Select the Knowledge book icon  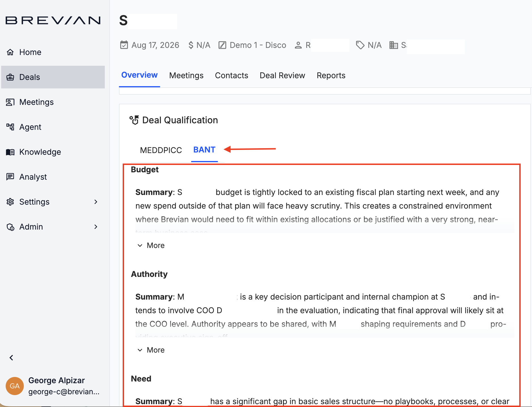tap(10, 152)
